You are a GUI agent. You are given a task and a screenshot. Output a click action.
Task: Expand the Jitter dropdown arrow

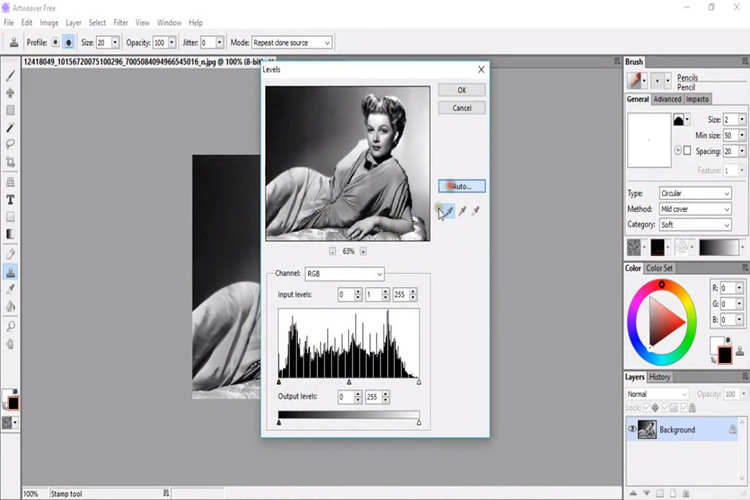(x=220, y=43)
